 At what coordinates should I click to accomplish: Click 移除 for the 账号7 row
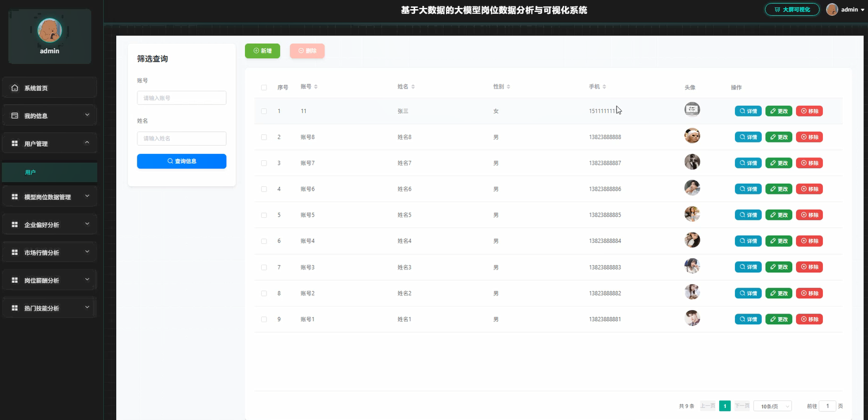(x=809, y=163)
